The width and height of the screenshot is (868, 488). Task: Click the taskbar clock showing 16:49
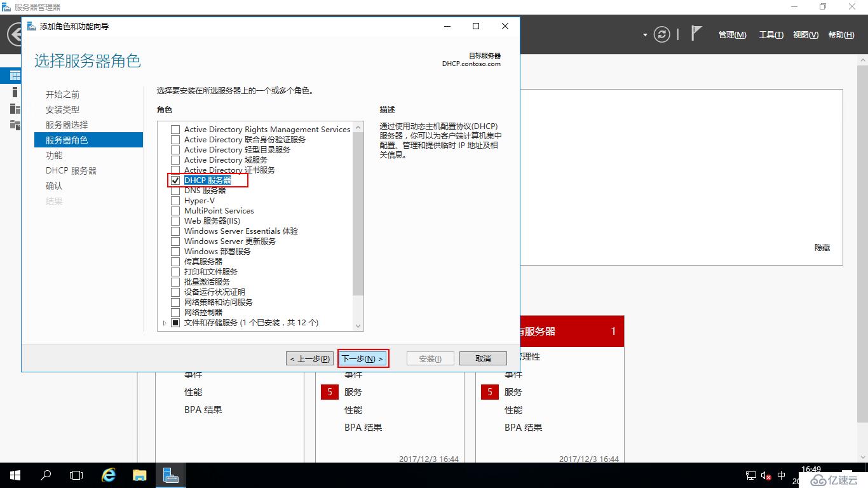point(811,470)
